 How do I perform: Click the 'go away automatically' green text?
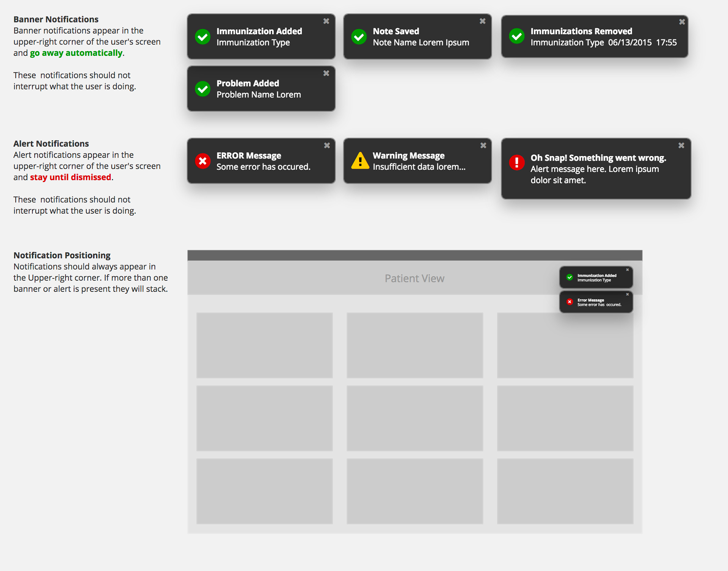76,53
